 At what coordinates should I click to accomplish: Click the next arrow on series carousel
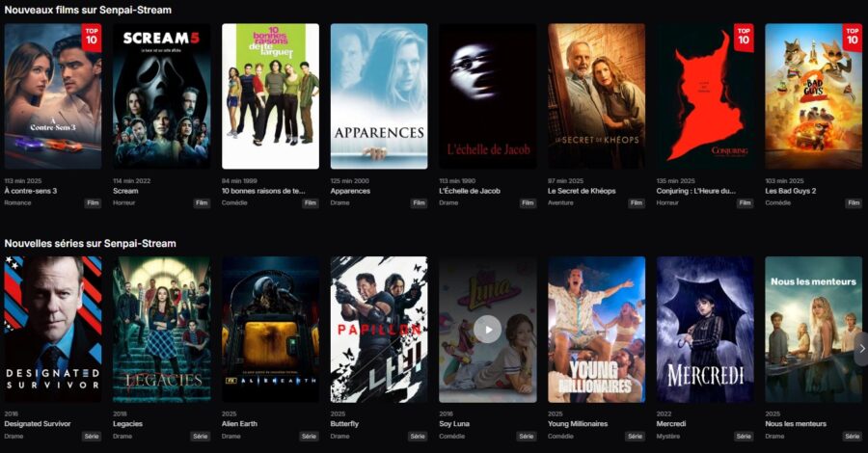(x=861, y=349)
